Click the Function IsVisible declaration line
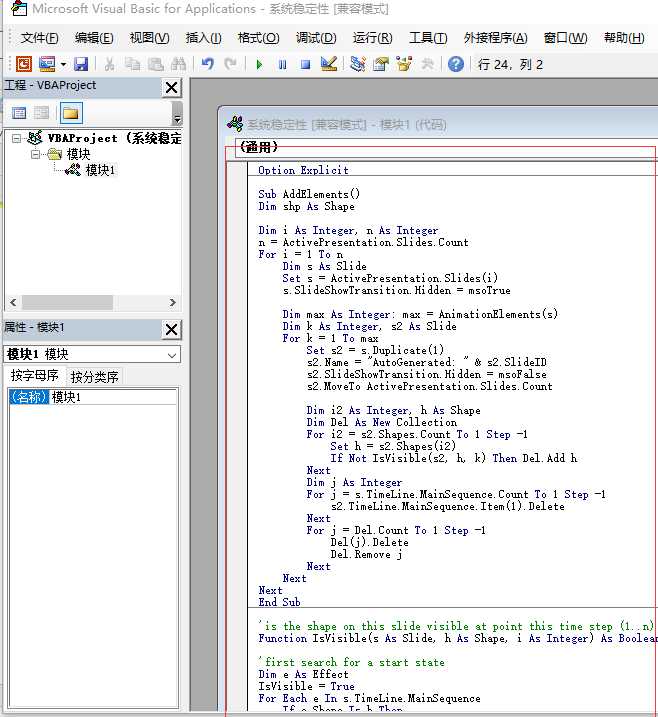The image size is (658, 717). [x=458, y=638]
